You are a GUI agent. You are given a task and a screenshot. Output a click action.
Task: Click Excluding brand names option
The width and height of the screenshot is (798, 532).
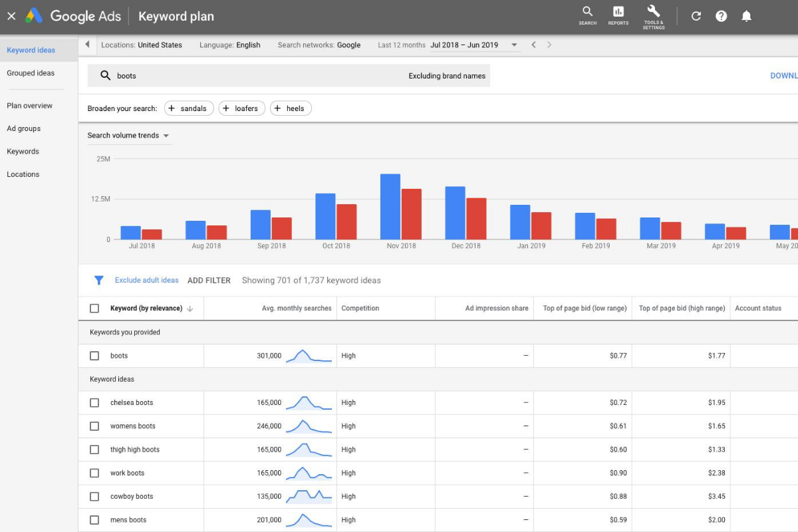click(447, 76)
